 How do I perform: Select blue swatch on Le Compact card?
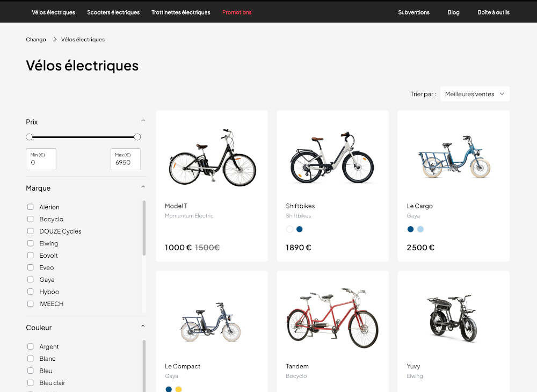click(169, 389)
